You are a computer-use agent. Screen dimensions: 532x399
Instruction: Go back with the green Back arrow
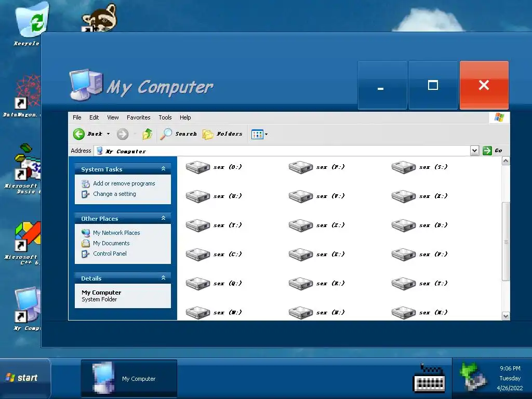(79, 134)
